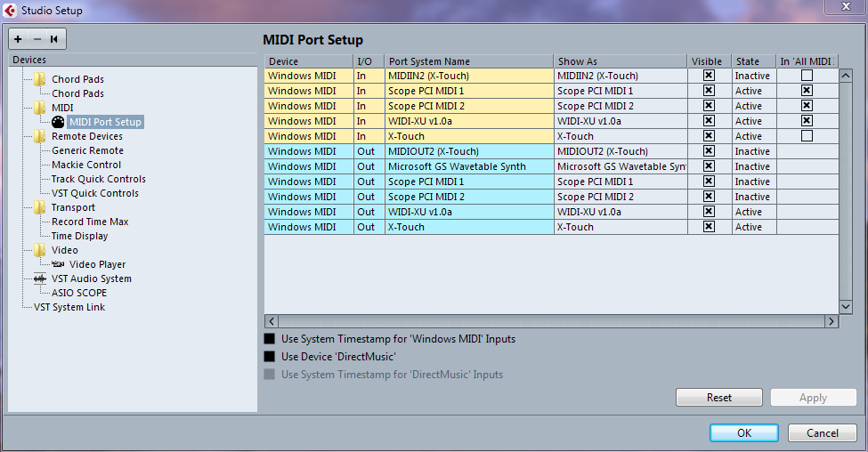The width and height of the screenshot is (868, 452).
Task: Confirm settings with the OK button
Action: pyautogui.click(x=744, y=433)
